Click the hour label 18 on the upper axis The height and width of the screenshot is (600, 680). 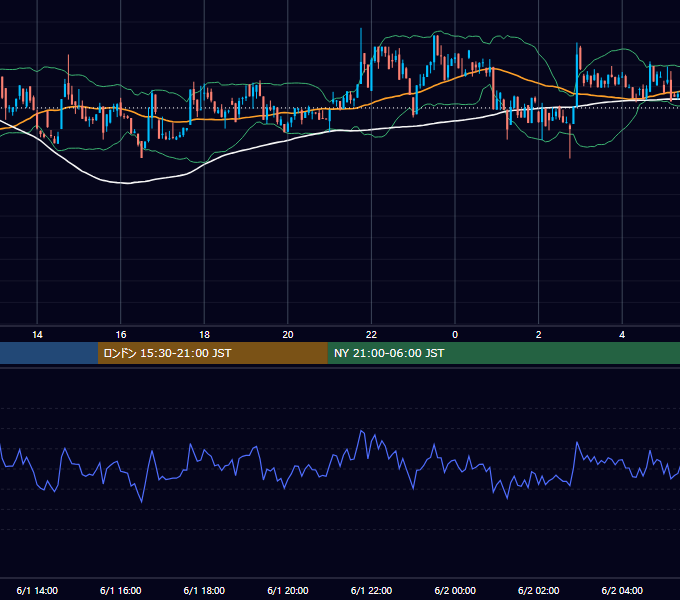[204, 335]
